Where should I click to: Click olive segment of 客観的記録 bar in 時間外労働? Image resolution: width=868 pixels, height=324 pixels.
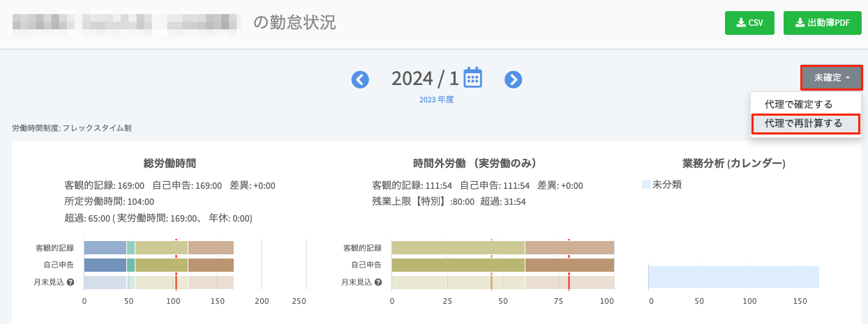[x=457, y=248]
